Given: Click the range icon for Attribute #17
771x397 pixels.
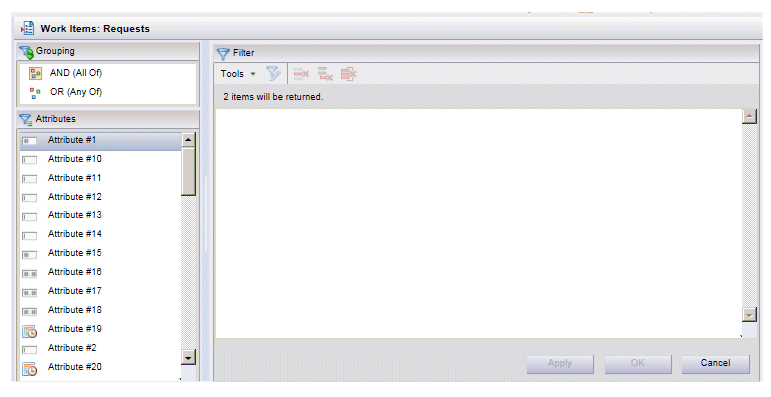Looking at the screenshot, I should [x=30, y=293].
